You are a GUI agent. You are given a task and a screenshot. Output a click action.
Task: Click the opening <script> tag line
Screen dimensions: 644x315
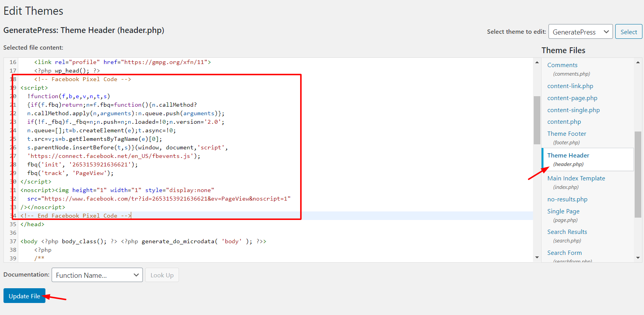pos(34,88)
